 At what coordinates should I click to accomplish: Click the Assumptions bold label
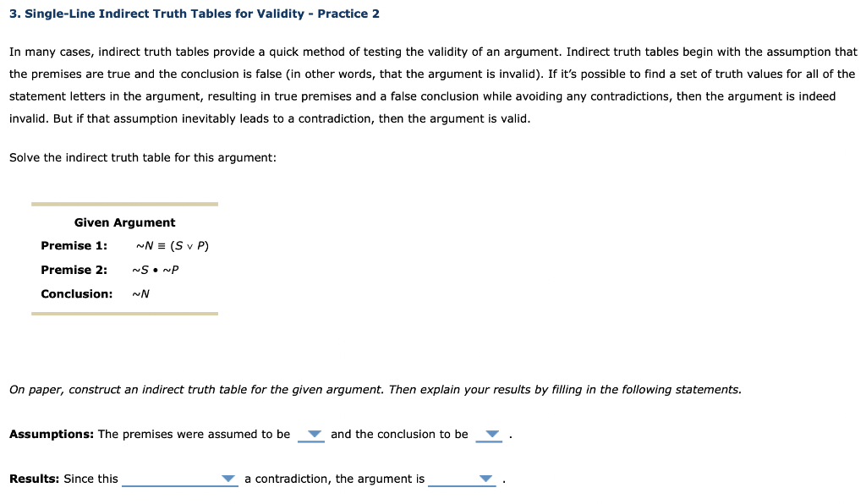click(x=51, y=434)
